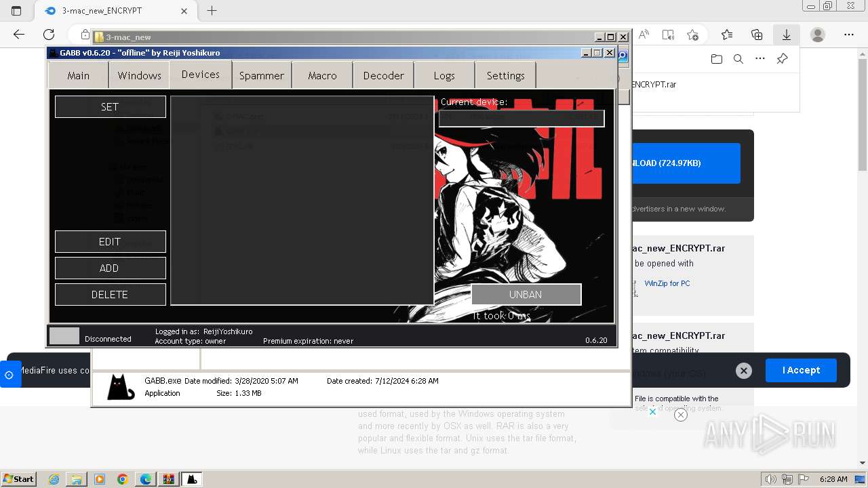
Task: Open the WinZip for PC link
Action: [667, 283]
